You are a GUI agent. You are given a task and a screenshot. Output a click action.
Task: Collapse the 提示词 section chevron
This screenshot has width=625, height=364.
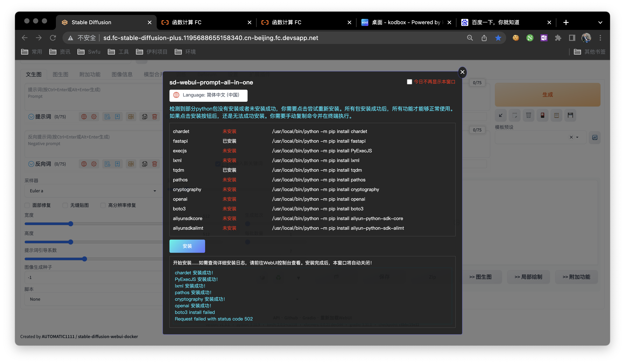(31, 116)
